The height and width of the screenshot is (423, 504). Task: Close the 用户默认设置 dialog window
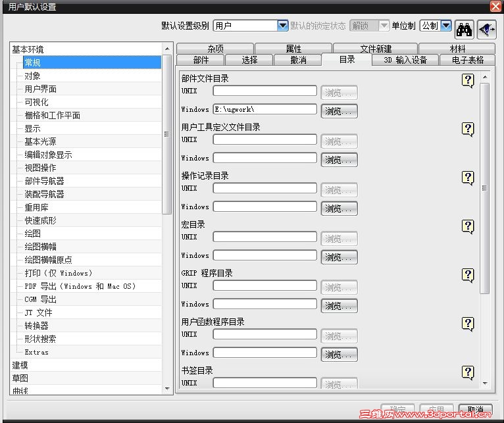click(495, 6)
